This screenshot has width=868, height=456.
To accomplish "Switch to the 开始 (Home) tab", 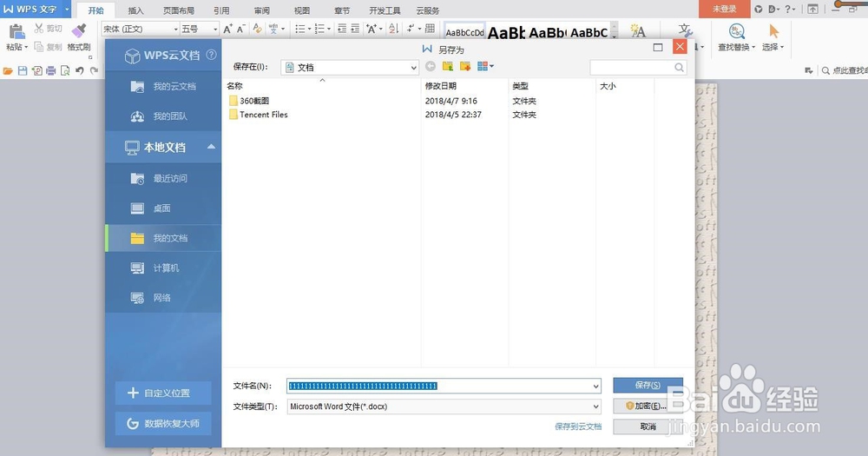I will pos(95,10).
